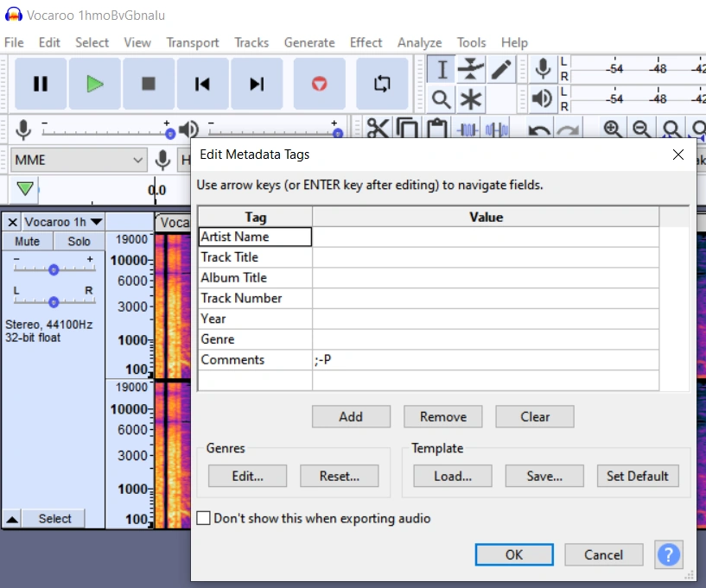Confirm metadata with the OK button
Image resolution: width=706 pixels, height=588 pixels.
pos(514,554)
